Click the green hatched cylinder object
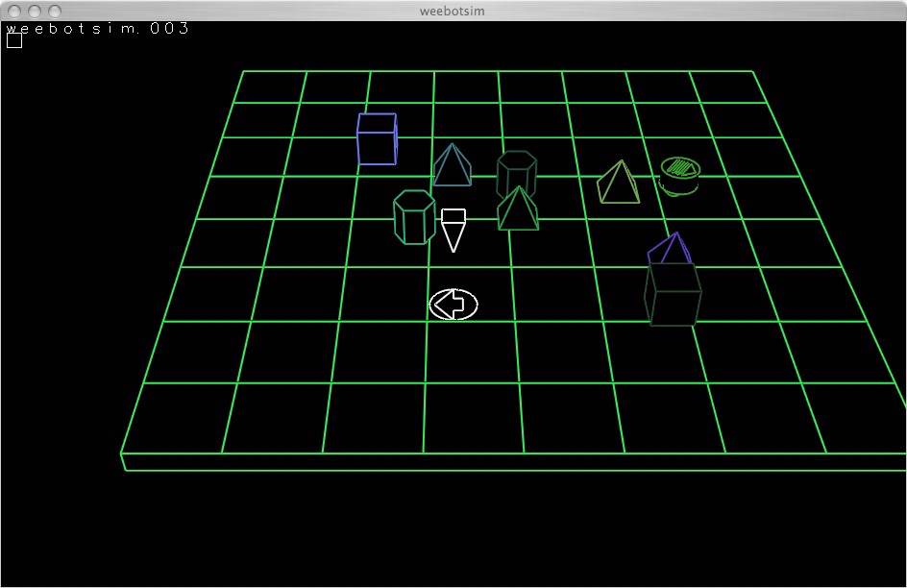 pyautogui.click(x=680, y=176)
